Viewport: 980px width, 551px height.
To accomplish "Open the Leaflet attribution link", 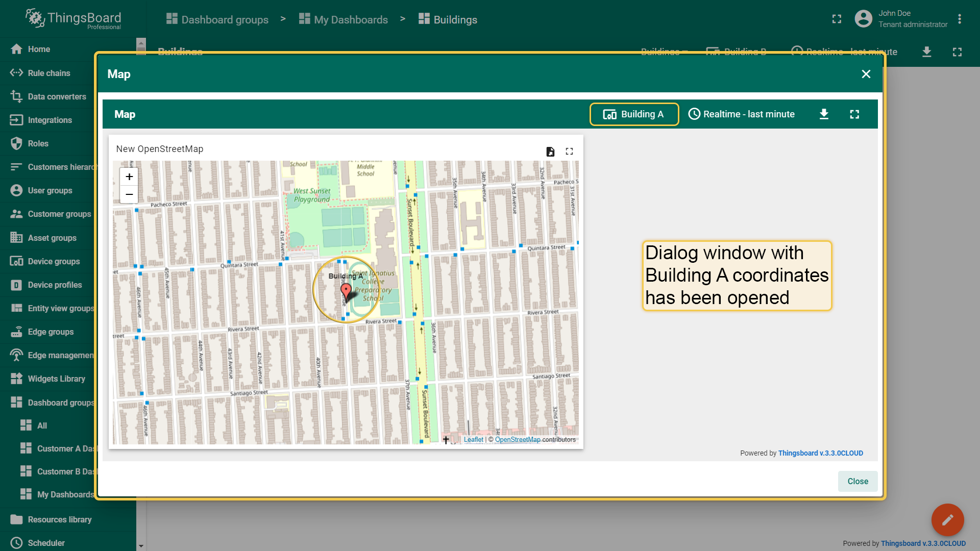I will point(473,440).
